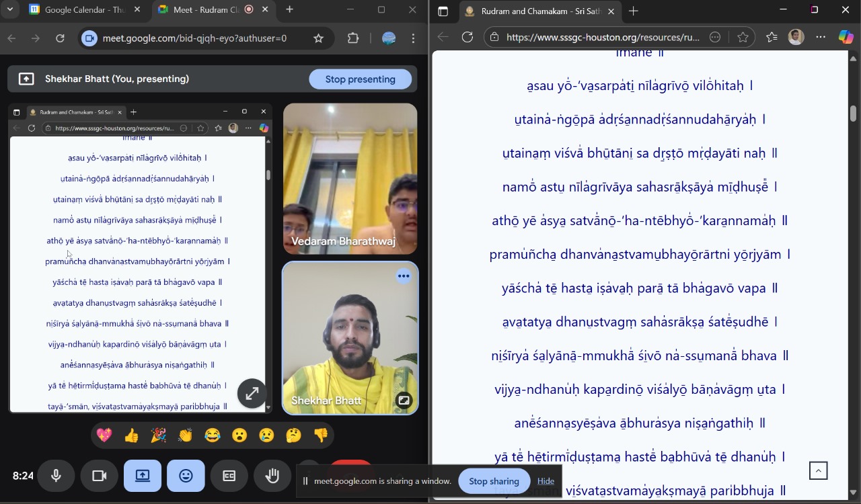This screenshot has height=504, width=861.
Task: Send the thumbs up reaction
Action: (x=131, y=435)
